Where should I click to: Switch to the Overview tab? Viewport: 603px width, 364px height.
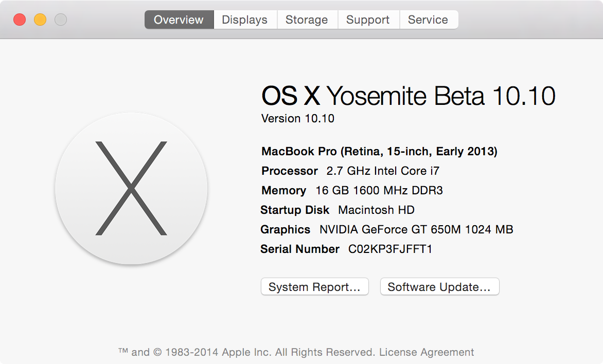[x=179, y=20]
